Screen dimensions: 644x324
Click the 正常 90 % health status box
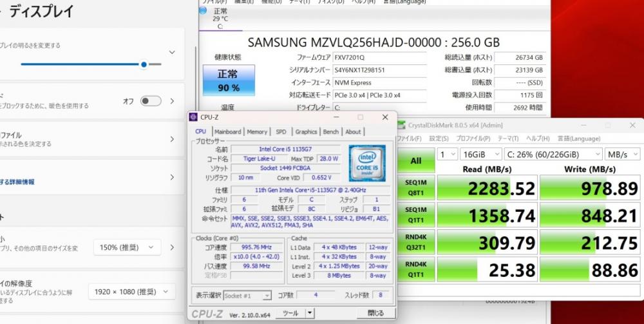point(229,80)
